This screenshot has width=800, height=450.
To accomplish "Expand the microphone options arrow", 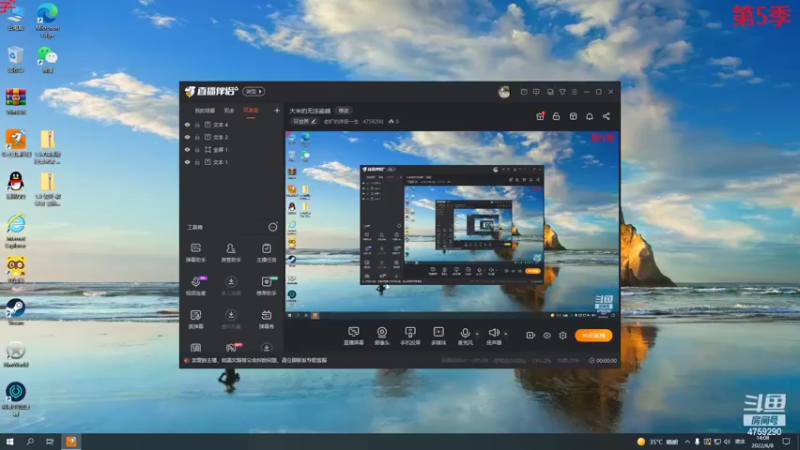I will pyautogui.click(x=478, y=334).
